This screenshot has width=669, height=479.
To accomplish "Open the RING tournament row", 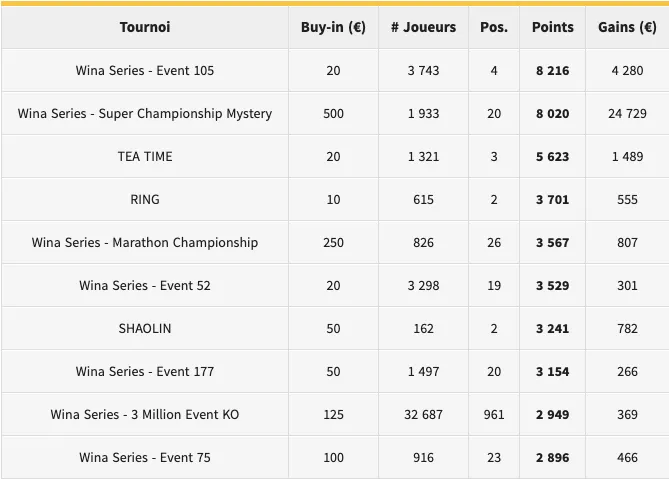I will (x=145, y=200).
